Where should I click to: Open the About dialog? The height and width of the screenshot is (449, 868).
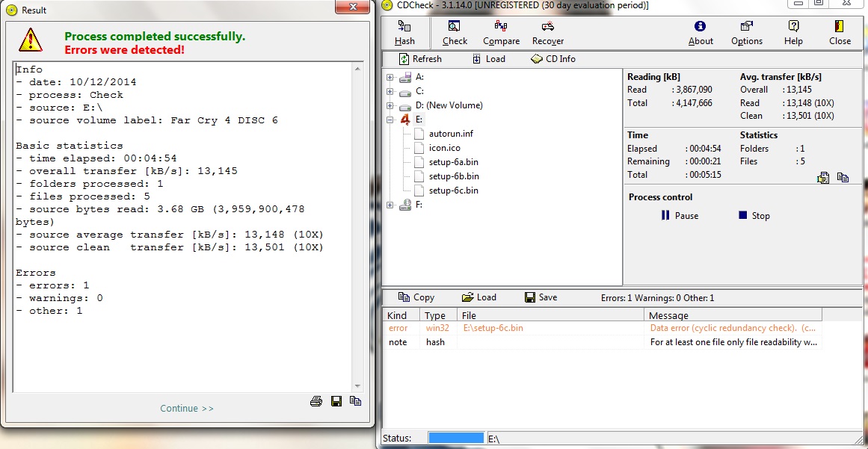(x=701, y=33)
